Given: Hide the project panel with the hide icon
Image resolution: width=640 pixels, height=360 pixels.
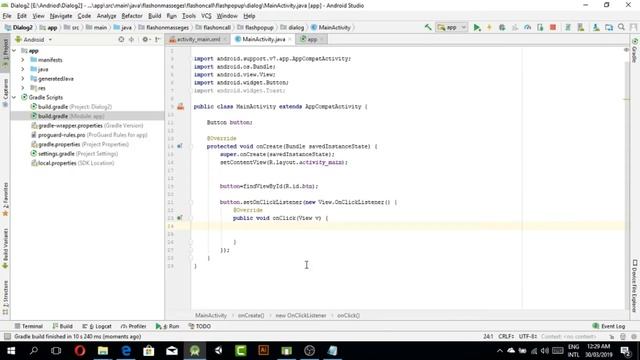Looking at the screenshot, I should tap(158, 40).
